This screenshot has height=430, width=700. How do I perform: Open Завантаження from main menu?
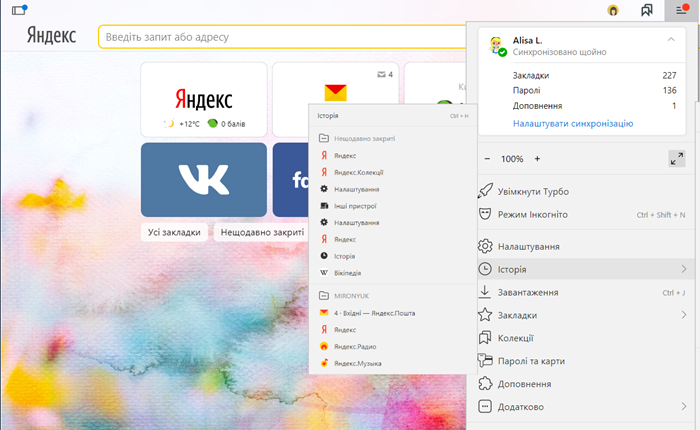[586, 292]
